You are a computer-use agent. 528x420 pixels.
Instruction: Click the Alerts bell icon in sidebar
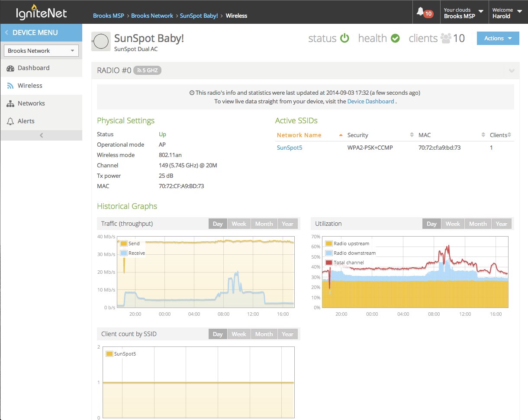pos(10,122)
